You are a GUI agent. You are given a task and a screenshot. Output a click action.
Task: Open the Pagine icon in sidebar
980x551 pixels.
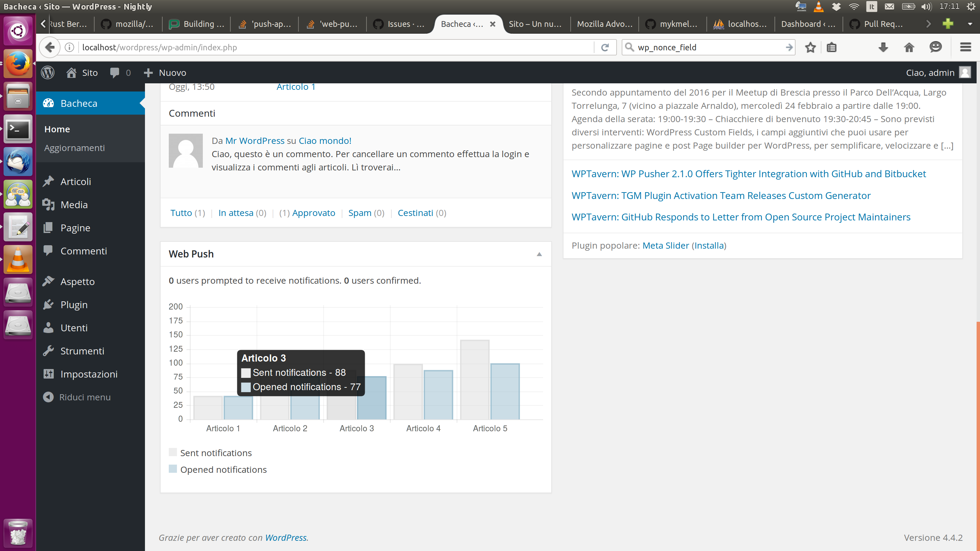pos(48,228)
